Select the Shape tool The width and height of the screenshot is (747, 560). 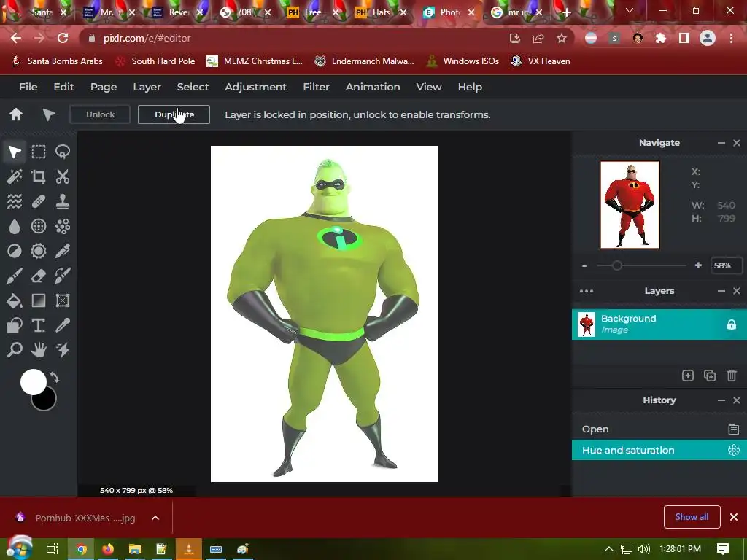point(15,325)
